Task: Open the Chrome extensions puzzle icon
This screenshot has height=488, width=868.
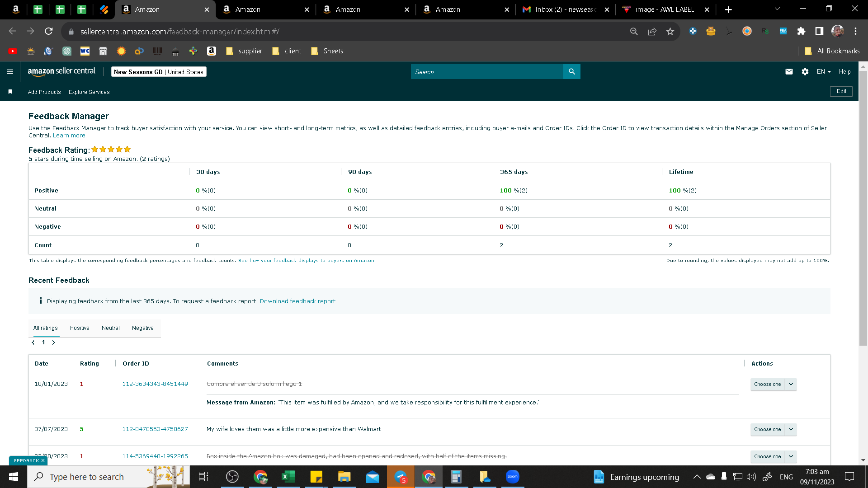Action: pyautogui.click(x=801, y=31)
